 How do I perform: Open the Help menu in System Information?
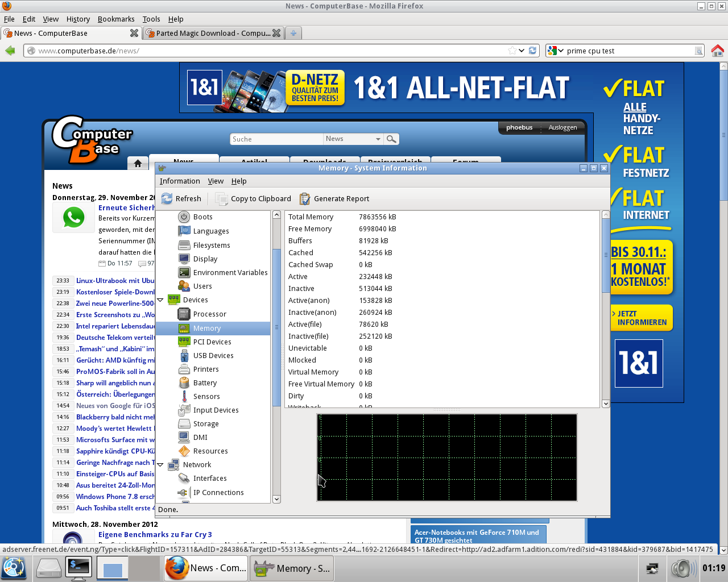pos(239,181)
